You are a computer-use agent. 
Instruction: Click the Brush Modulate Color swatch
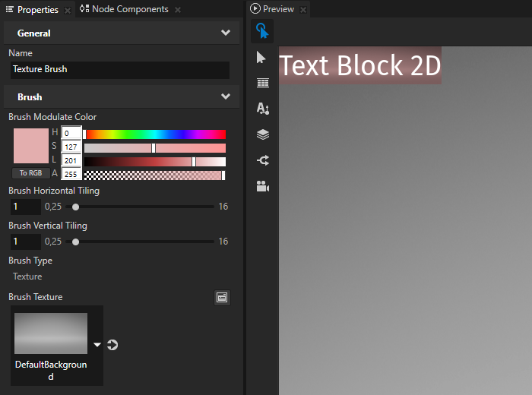30,147
